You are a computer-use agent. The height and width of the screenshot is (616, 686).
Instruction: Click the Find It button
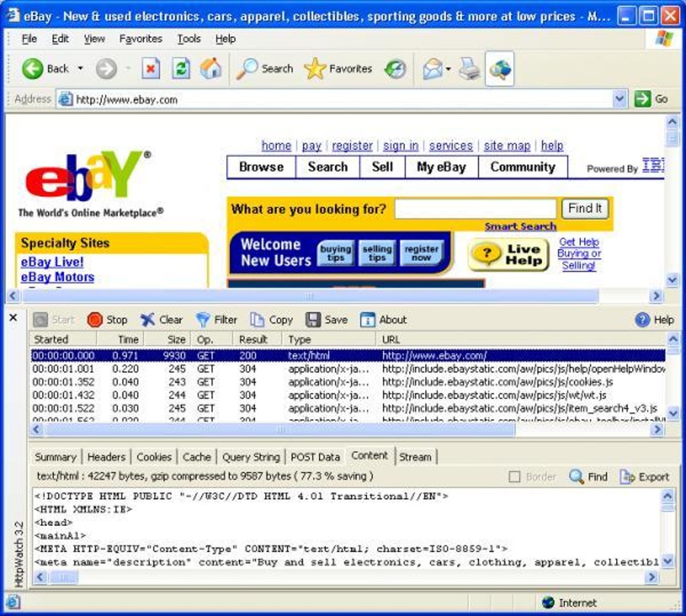click(x=584, y=208)
